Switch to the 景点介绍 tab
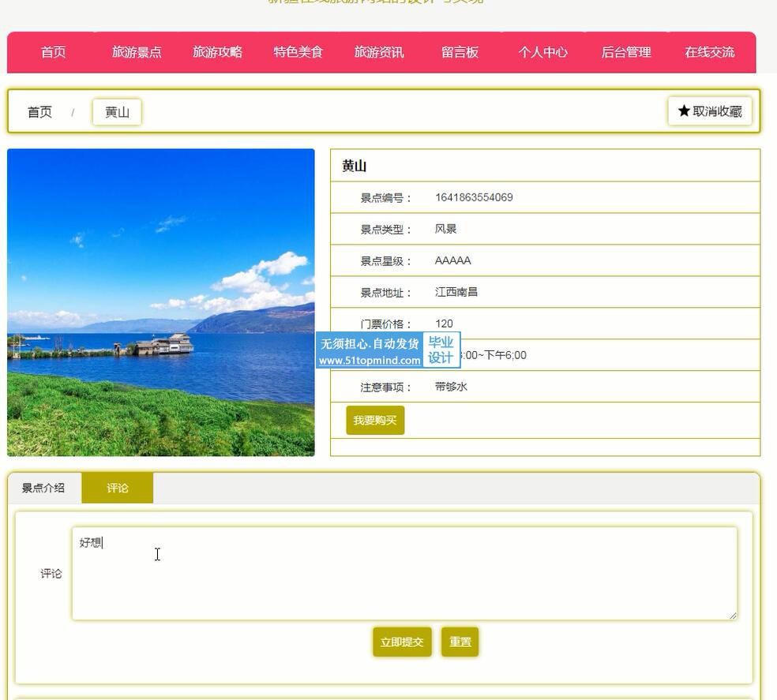This screenshot has height=700, width=777. [43, 488]
